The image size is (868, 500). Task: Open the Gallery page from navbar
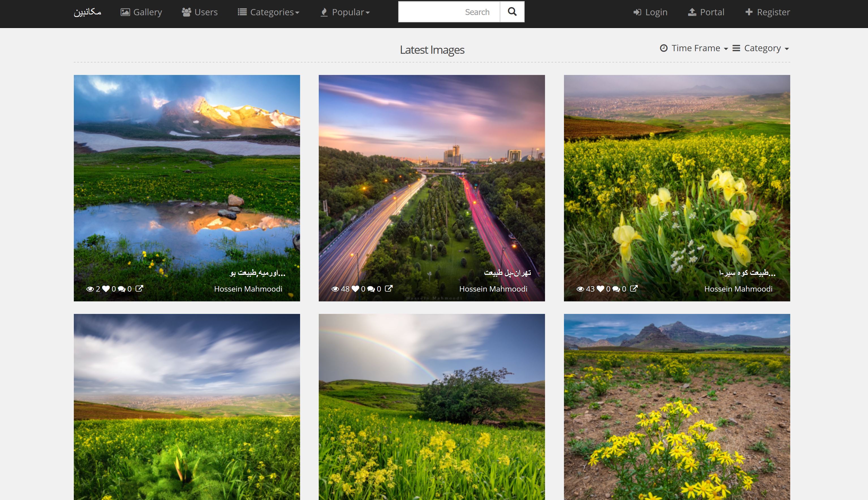(141, 12)
